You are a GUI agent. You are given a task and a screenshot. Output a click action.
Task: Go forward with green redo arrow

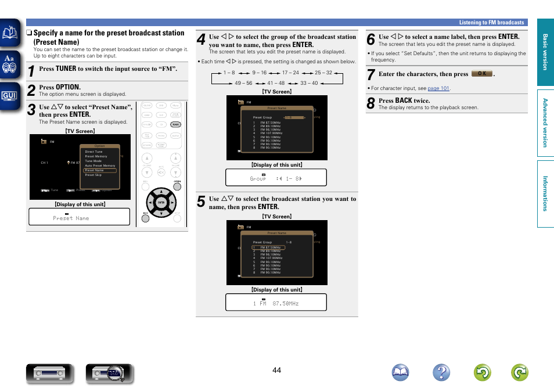[x=520, y=372]
